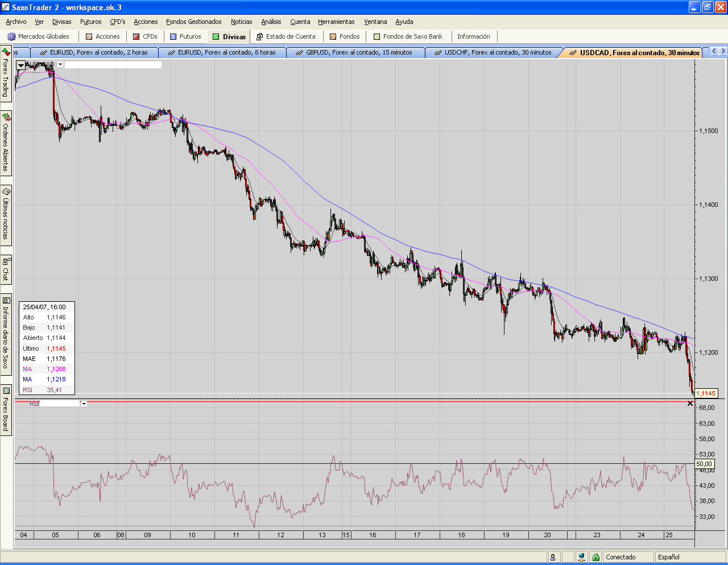Click the CFDs toolbar icon

(136, 36)
